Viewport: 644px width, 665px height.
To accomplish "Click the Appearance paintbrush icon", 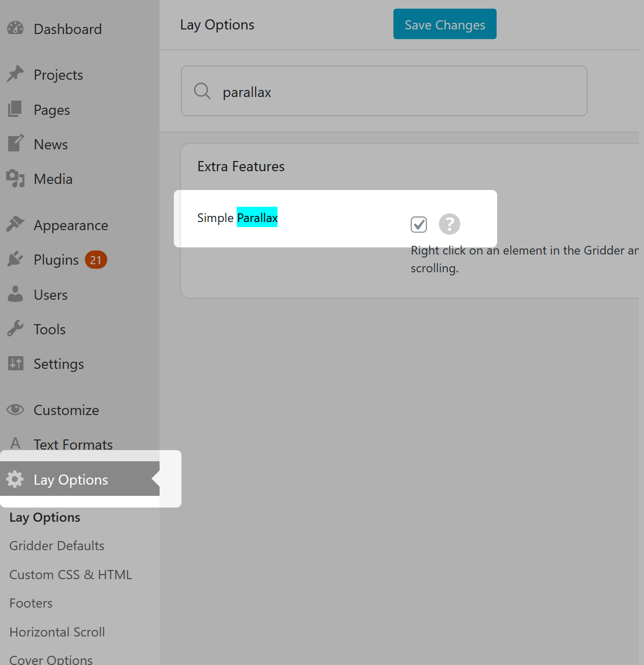I will pyautogui.click(x=15, y=224).
